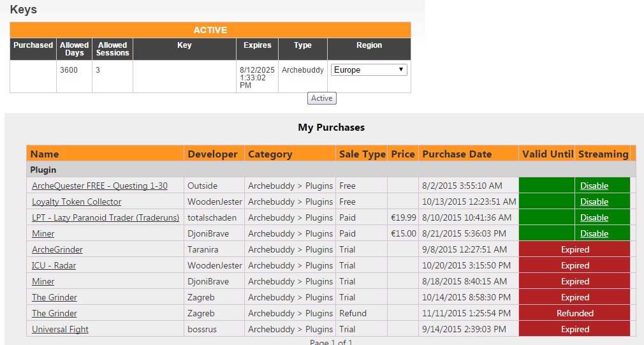Disable streaming for ArcheQuester FREE
The height and width of the screenshot is (345, 644).
point(594,186)
